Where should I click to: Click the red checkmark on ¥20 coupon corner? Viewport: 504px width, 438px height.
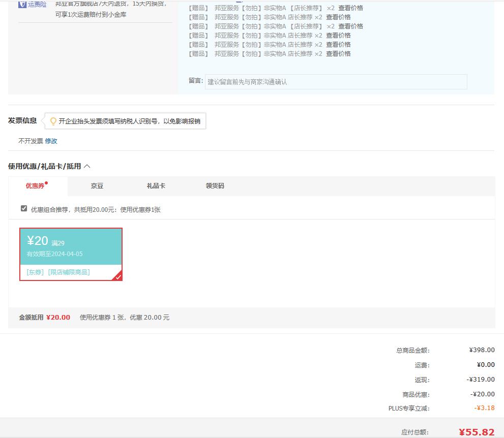click(x=118, y=276)
